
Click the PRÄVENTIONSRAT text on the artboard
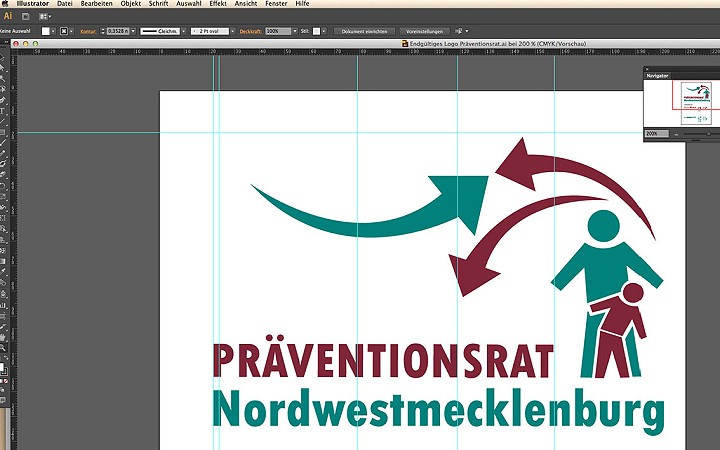point(383,357)
